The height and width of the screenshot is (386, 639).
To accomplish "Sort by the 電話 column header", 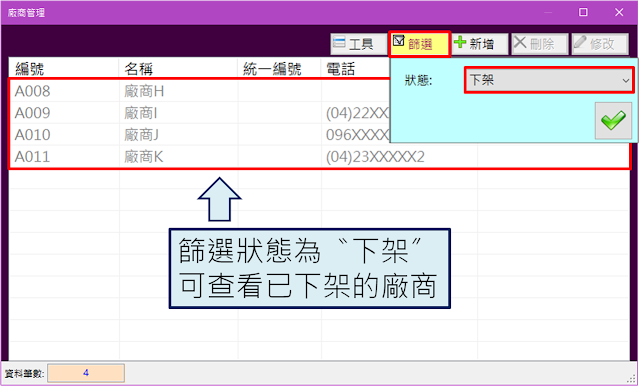I will [x=341, y=69].
